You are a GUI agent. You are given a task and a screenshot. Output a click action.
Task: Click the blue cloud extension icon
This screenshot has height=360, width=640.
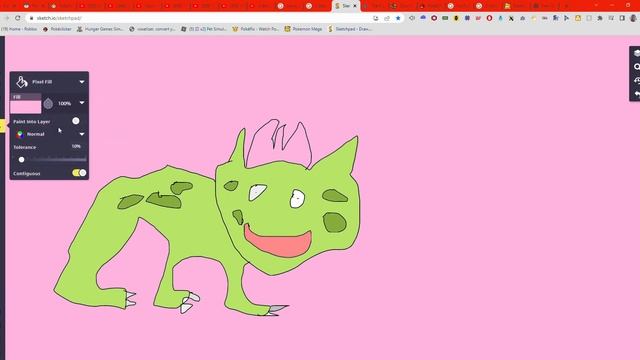pyautogui.click(x=423, y=18)
